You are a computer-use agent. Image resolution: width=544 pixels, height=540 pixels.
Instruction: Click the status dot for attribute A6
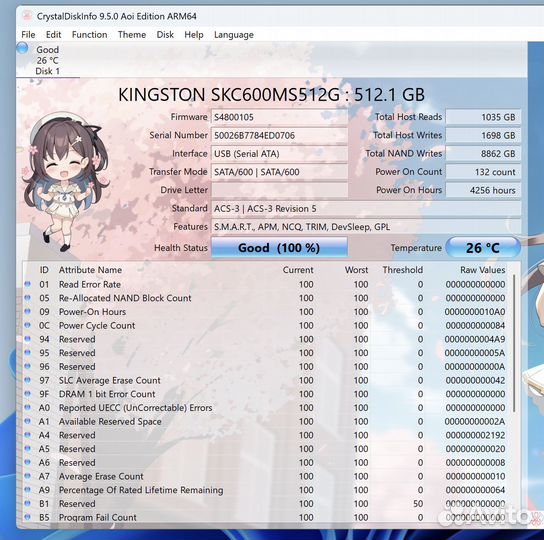coord(28,462)
